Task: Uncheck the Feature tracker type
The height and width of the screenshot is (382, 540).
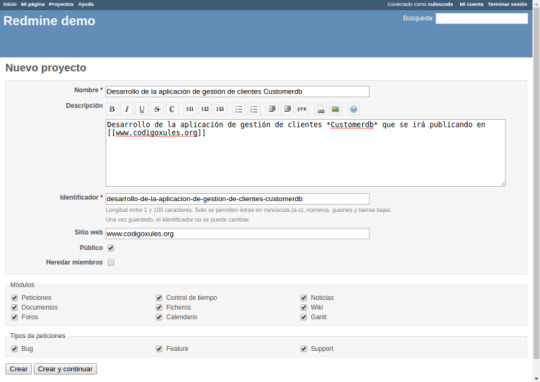Action: tap(159, 349)
